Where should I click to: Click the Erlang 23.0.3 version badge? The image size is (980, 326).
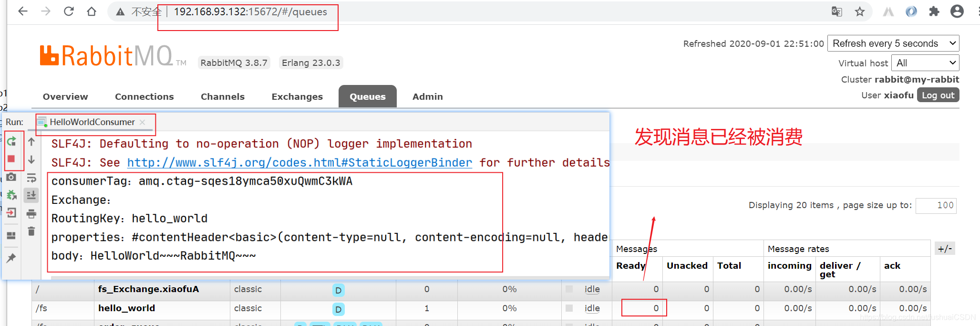pos(311,63)
